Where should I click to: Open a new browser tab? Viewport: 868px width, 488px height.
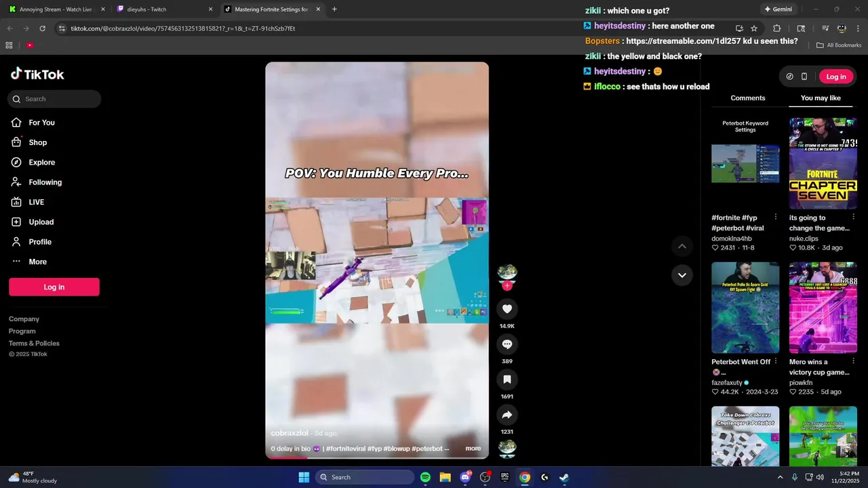click(334, 9)
